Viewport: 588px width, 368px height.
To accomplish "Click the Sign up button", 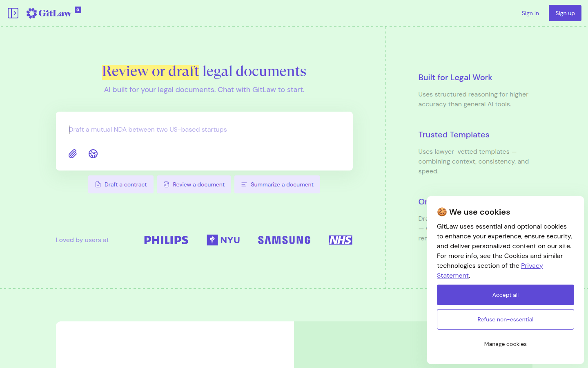I will click(565, 13).
